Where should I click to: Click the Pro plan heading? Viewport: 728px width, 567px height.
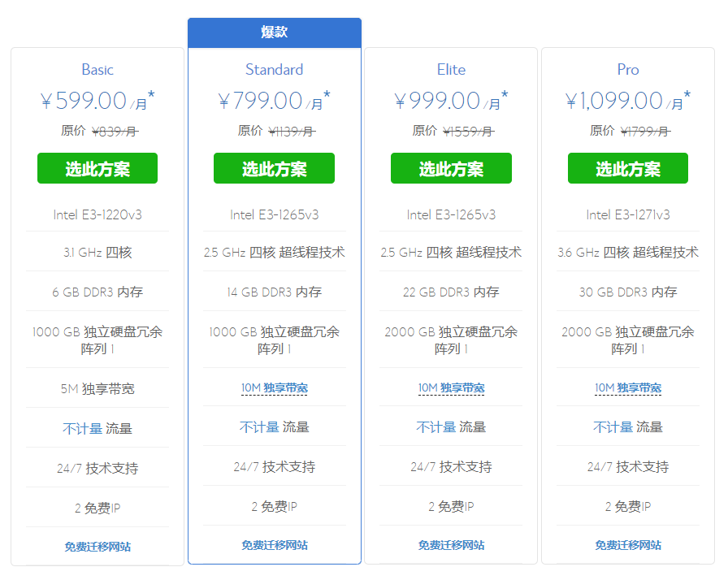[627, 70]
